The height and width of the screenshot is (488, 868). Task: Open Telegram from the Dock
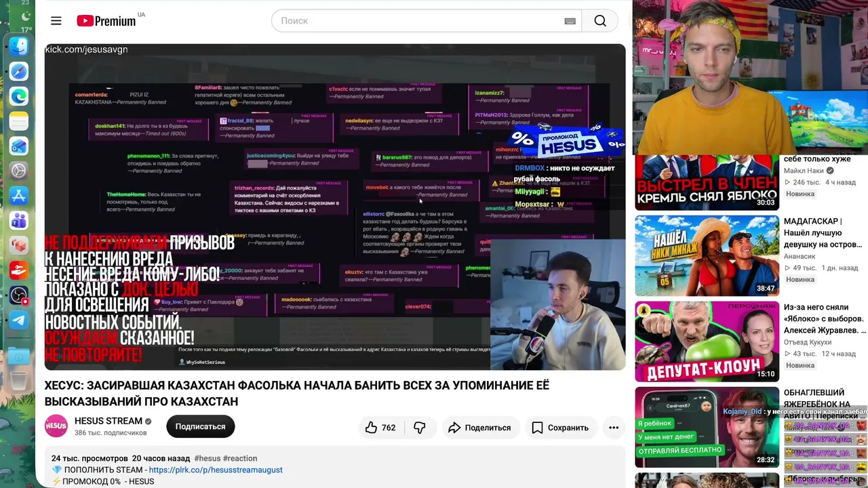[18, 320]
